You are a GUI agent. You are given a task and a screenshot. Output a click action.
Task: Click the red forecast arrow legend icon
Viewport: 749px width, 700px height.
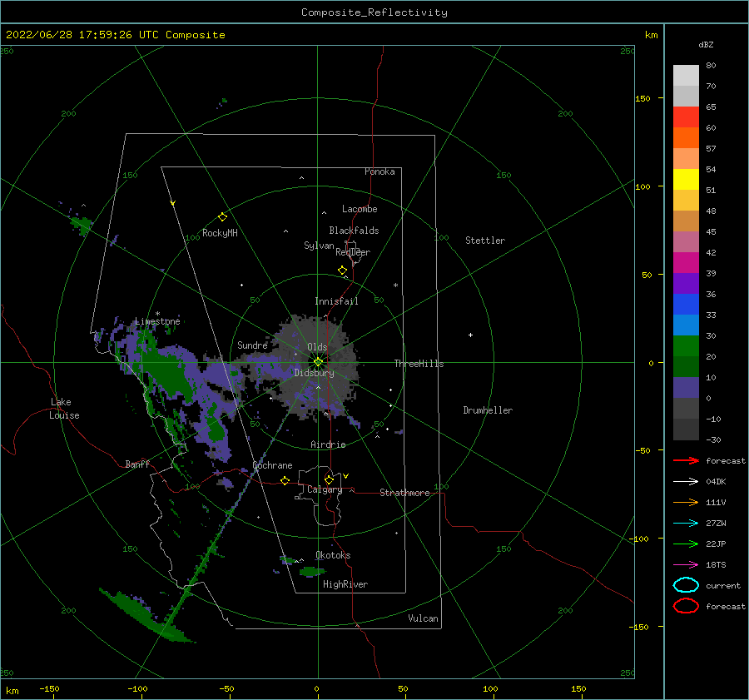[x=686, y=460]
